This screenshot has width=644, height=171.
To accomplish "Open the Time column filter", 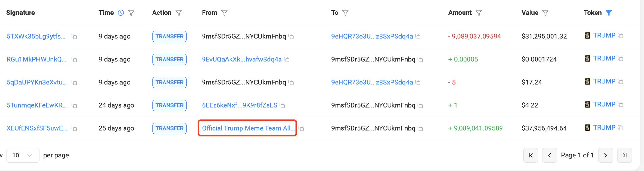I will [x=131, y=13].
